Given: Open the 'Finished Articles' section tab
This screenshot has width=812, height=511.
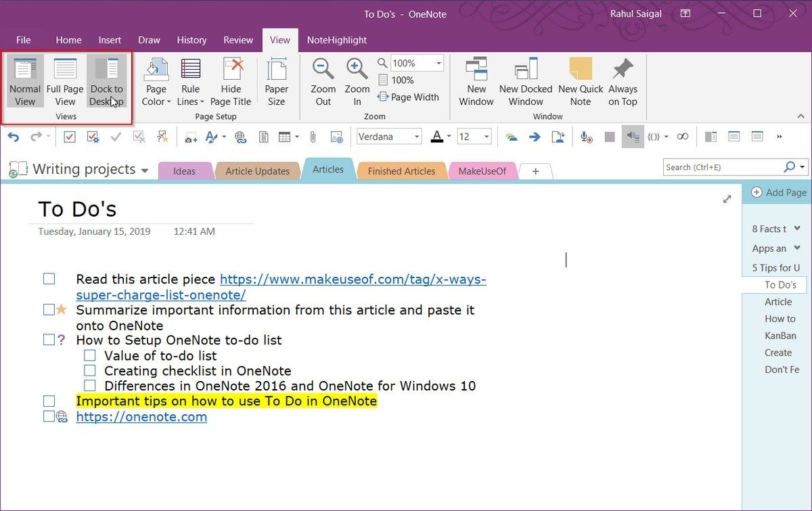Looking at the screenshot, I should pos(401,170).
